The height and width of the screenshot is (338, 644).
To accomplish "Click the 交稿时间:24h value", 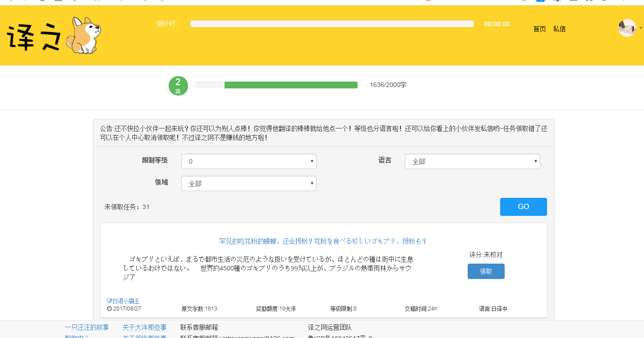I will (x=421, y=309).
